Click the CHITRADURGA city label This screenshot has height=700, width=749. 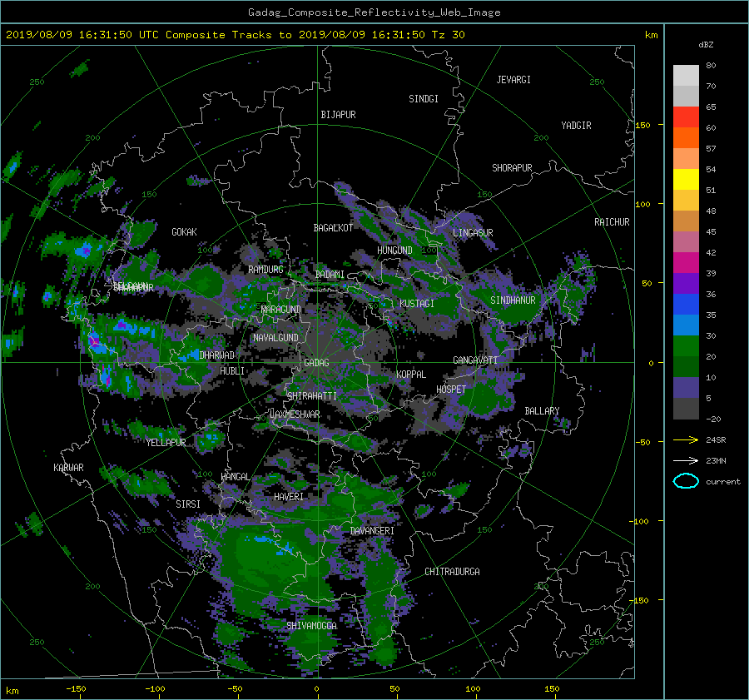(x=453, y=572)
